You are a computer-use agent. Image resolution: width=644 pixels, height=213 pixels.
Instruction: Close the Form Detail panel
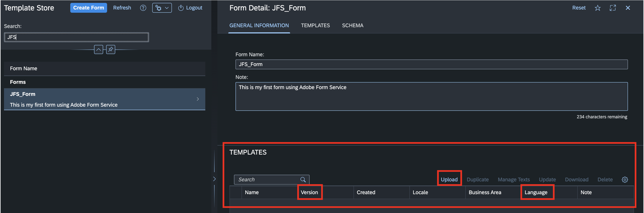tap(628, 8)
